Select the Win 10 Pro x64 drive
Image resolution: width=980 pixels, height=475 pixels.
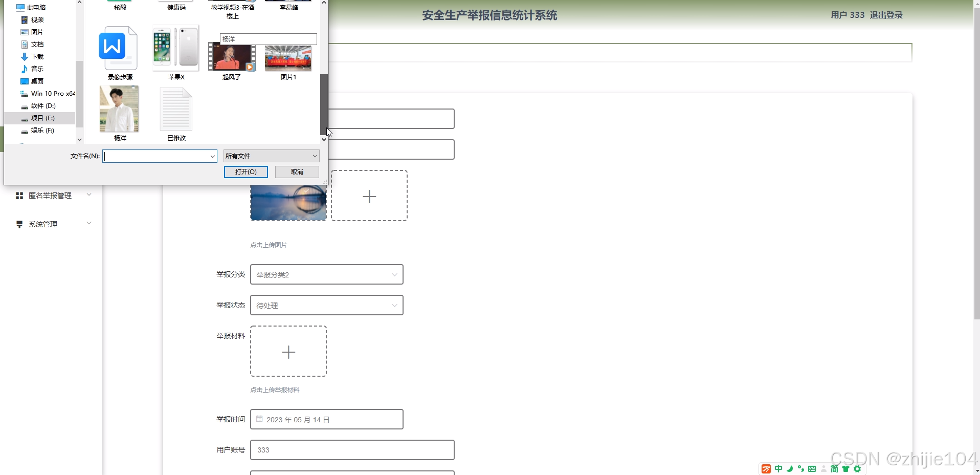[x=48, y=94]
